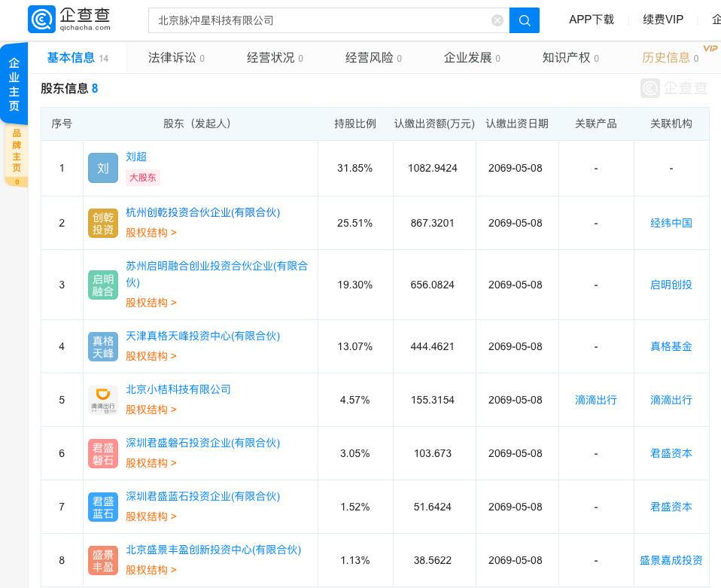
Task: Open 北京盛景丰盈创新投资中心(有限合伙) link
Action: (213, 550)
